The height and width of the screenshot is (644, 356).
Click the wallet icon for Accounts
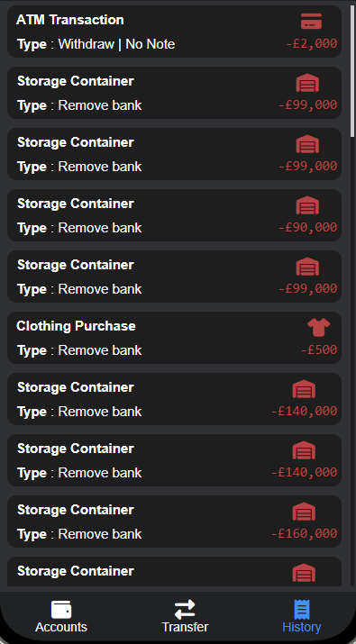[61, 610]
